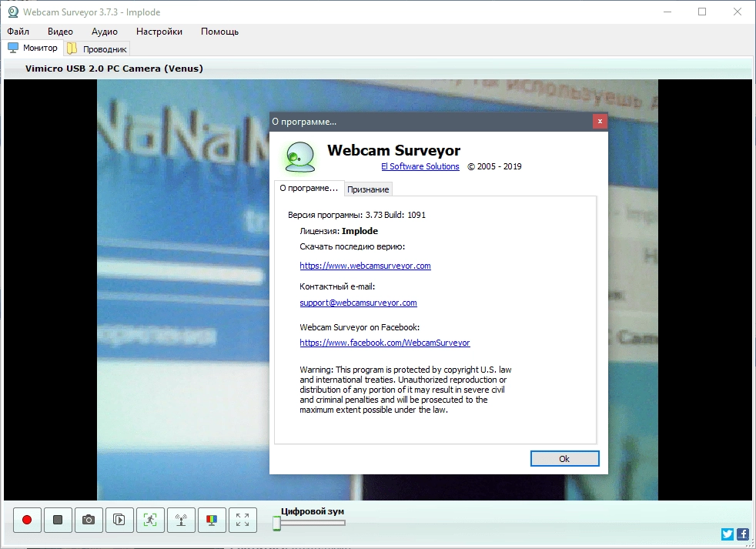The height and width of the screenshot is (549, 756).
Task: Open the Файл menu
Action: pos(18,32)
